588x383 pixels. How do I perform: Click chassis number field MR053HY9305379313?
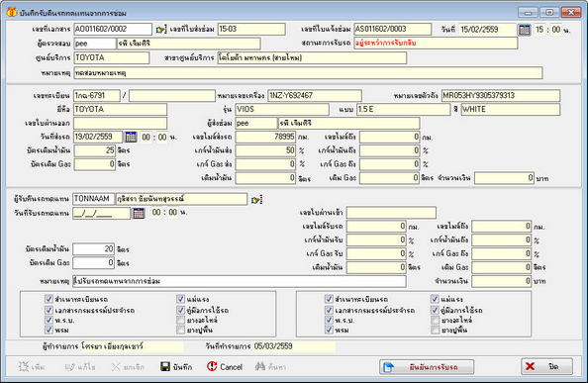pyautogui.click(x=501, y=96)
